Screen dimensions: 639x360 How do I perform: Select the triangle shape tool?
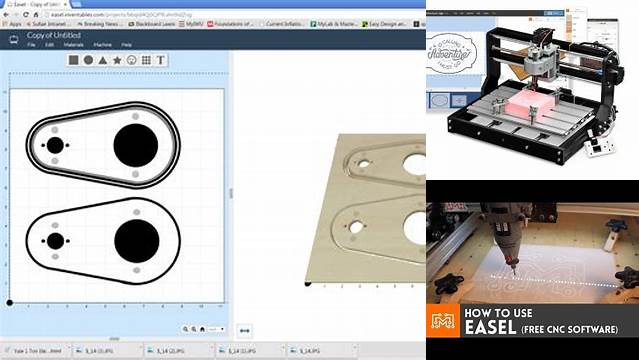[103, 60]
